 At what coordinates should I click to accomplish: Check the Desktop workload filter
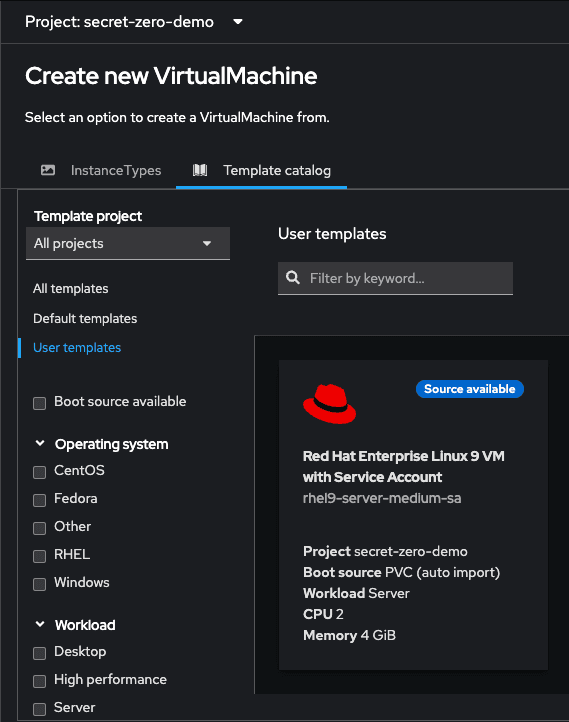[x=40, y=653]
